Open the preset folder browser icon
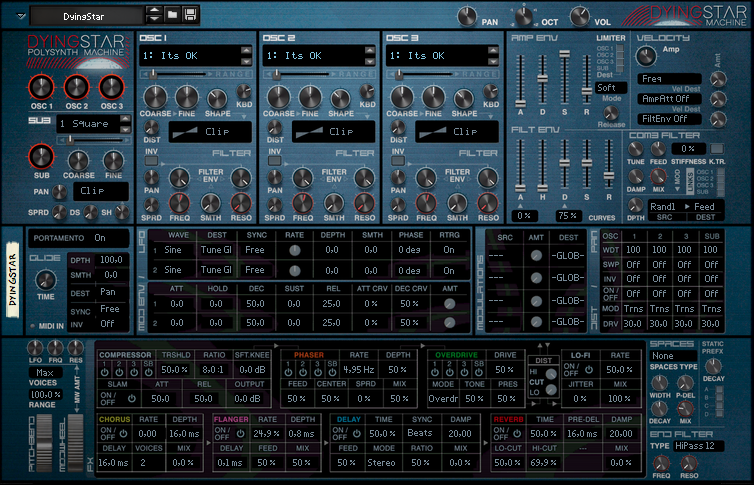754x485 pixels. 172,14
